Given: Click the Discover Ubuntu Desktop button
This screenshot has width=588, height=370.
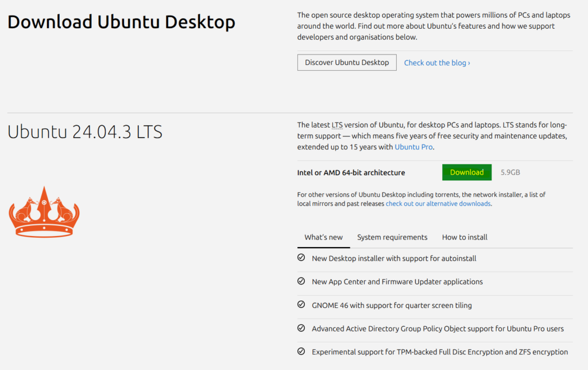Looking at the screenshot, I should point(347,63).
